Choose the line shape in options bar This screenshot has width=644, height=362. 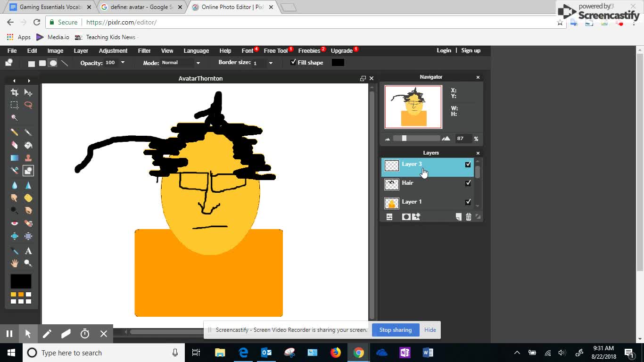65,63
